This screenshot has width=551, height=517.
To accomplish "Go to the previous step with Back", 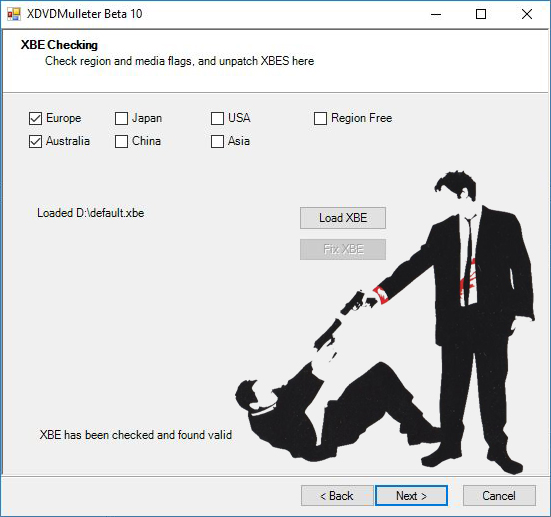I will click(337, 496).
